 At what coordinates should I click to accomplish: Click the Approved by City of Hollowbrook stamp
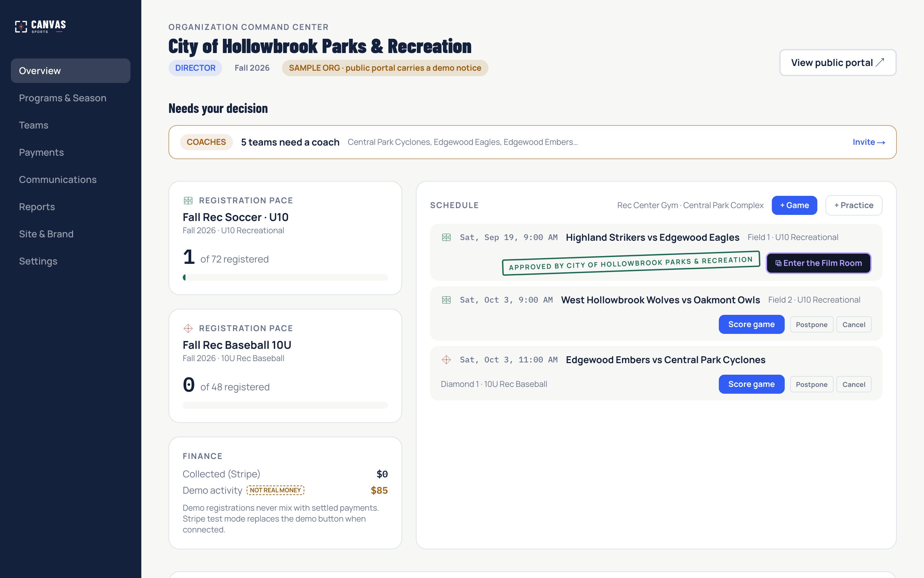click(631, 263)
